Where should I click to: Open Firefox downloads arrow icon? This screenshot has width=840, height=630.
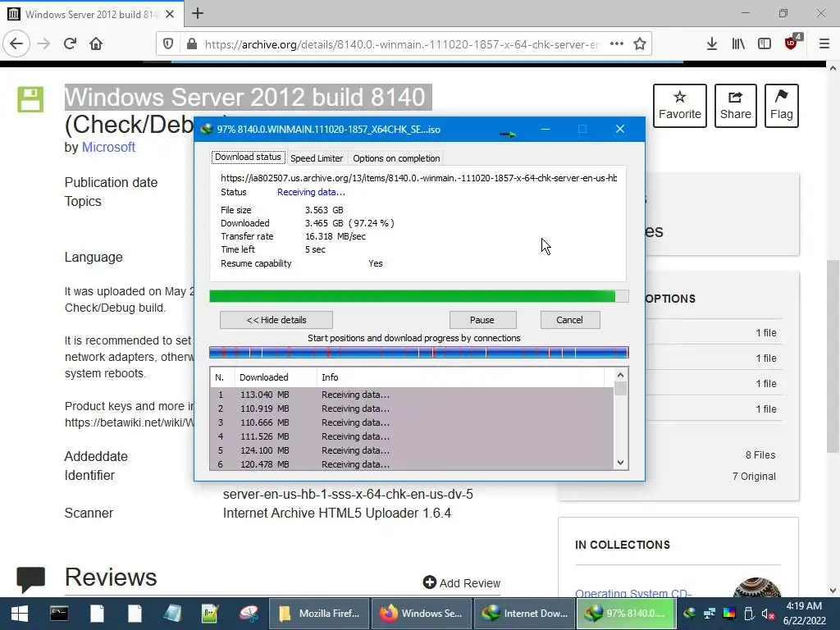(x=711, y=44)
